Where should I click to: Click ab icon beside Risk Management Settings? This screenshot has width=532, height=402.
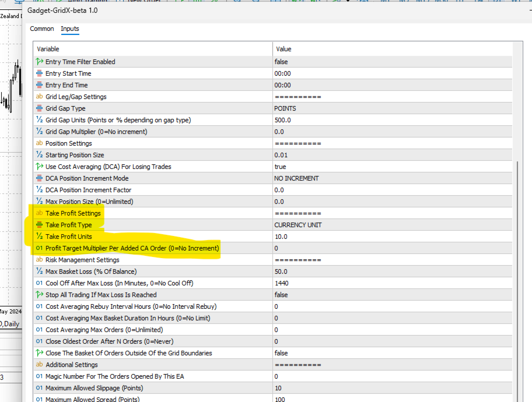[39, 260]
